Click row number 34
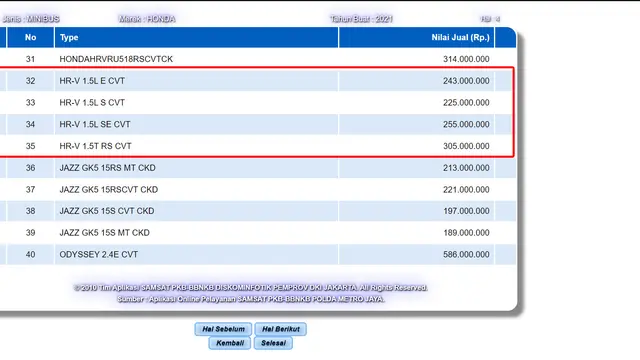640x360 pixels. (x=31, y=124)
